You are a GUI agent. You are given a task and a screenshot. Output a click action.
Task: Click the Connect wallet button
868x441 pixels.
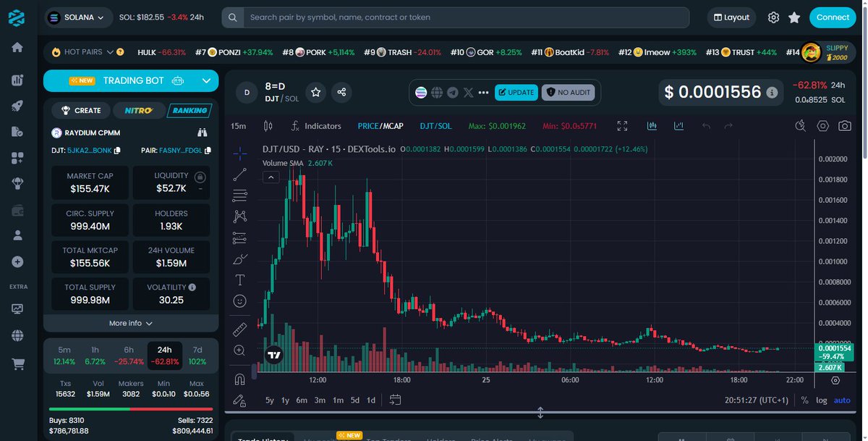coord(833,17)
